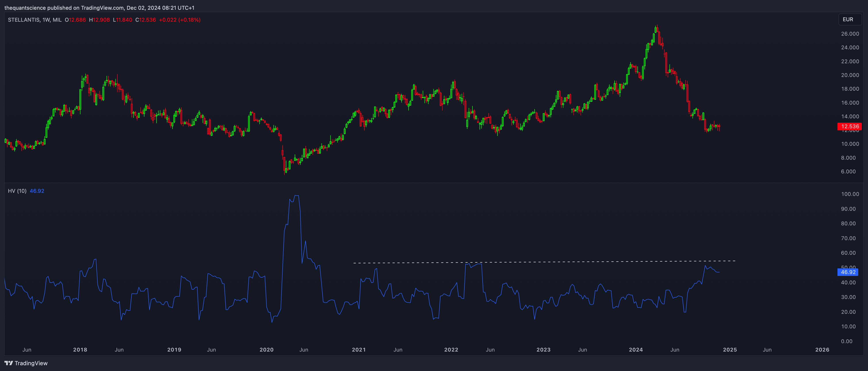Click the 2024 time axis label
This screenshot has height=371, width=868.
pyautogui.click(x=636, y=350)
